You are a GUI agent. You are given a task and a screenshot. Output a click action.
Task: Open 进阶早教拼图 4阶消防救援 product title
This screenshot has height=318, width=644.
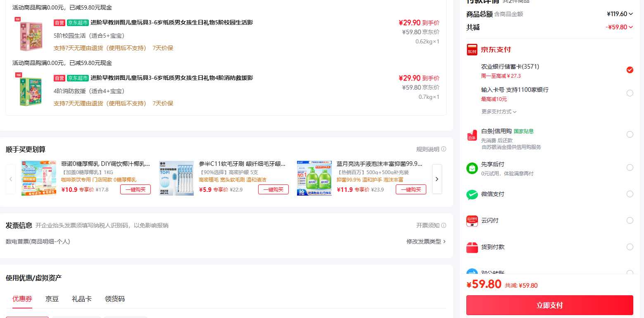pos(172,78)
